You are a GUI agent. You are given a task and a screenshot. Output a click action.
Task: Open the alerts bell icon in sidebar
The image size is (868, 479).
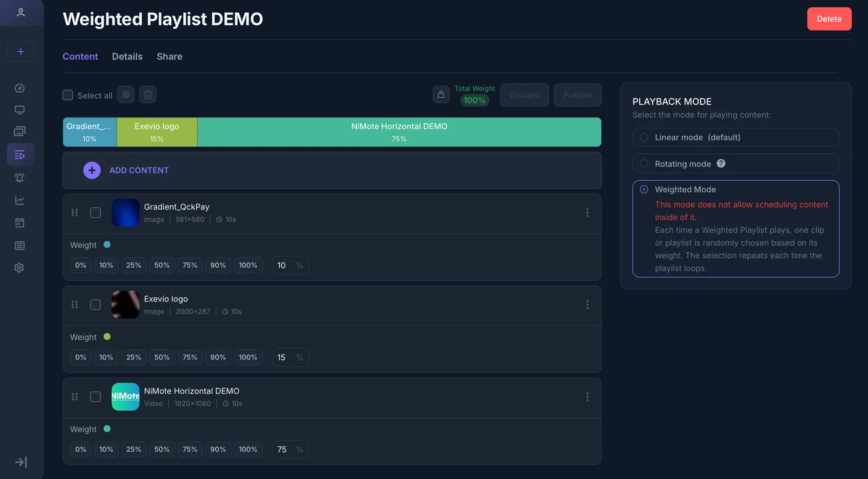click(x=20, y=177)
